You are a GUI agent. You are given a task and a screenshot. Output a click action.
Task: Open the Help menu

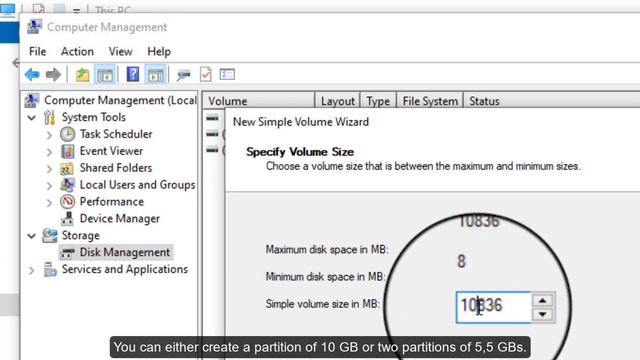coord(159,52)
